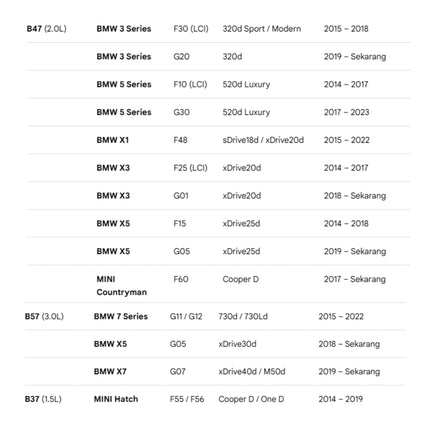Click the G20 chassis code cell
This screenshot has height=430, width=430.
pyautogui.click(x=181, y=57)
